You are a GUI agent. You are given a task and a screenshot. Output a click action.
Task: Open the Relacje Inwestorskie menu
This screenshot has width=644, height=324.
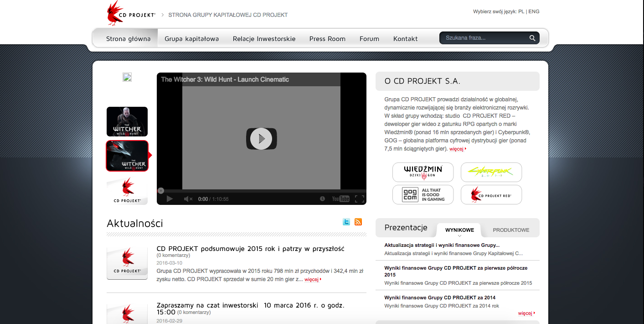(264, 39)
